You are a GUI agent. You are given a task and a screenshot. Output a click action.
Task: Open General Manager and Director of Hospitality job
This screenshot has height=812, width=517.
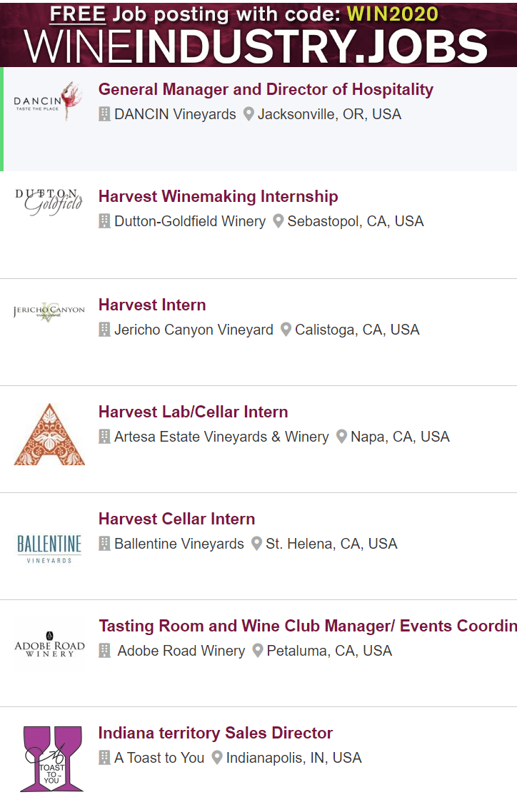(266, 90)
